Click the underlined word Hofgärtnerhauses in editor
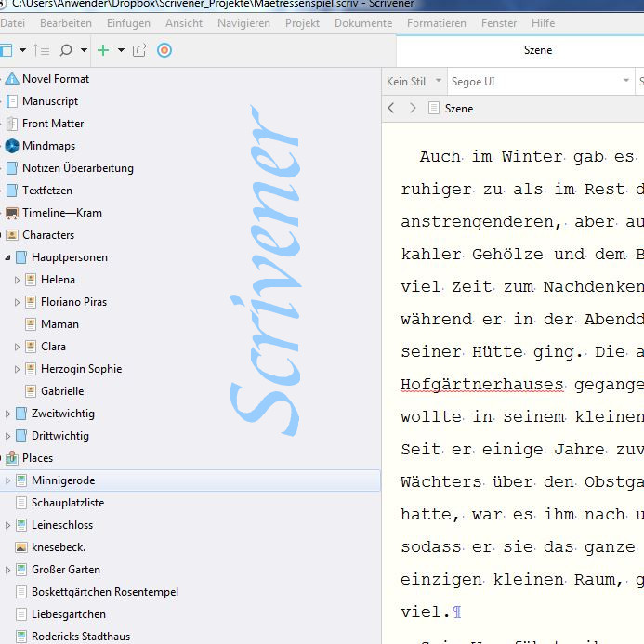Image resolution: width=644 pixels, height=644 pixels. pyautogui.click(x=482, y=385)
